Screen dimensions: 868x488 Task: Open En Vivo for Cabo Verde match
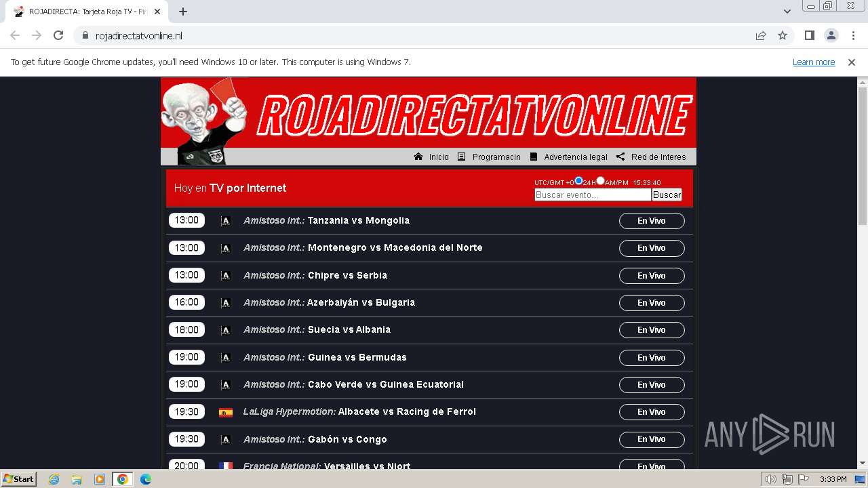(x=652, y=385)
